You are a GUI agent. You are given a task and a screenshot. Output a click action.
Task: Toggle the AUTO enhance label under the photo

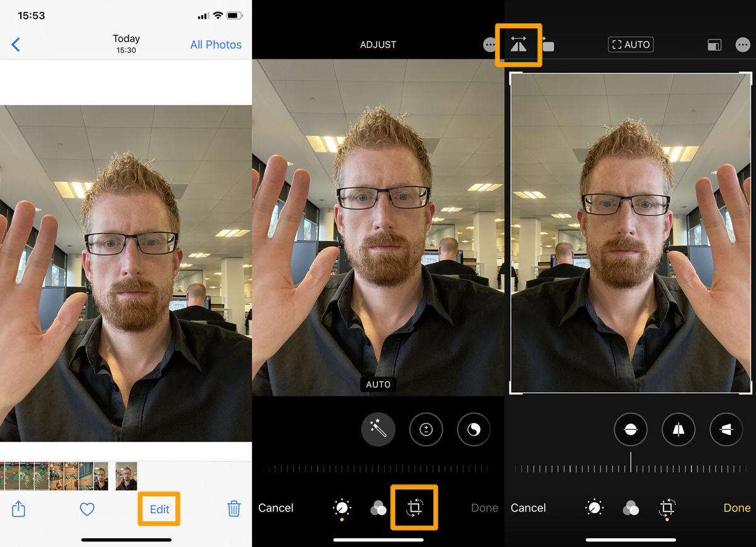[378, 384]
